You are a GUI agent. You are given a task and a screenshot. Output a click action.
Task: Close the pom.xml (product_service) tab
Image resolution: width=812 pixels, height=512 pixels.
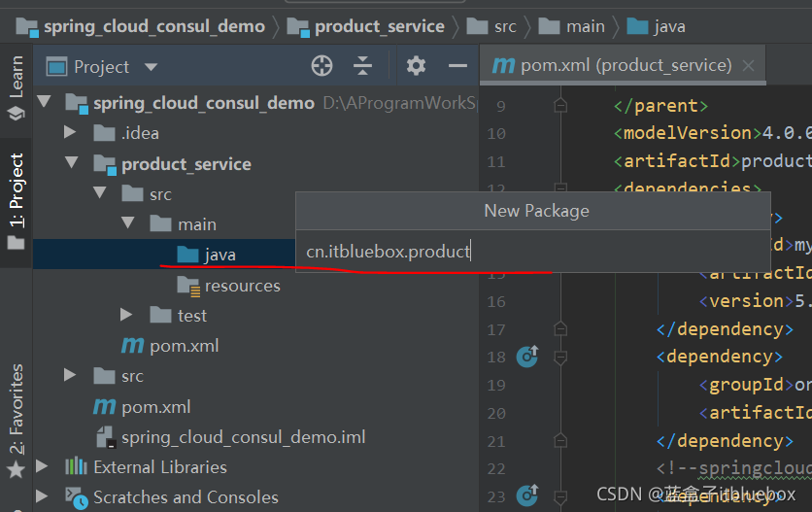pos(748,65)
